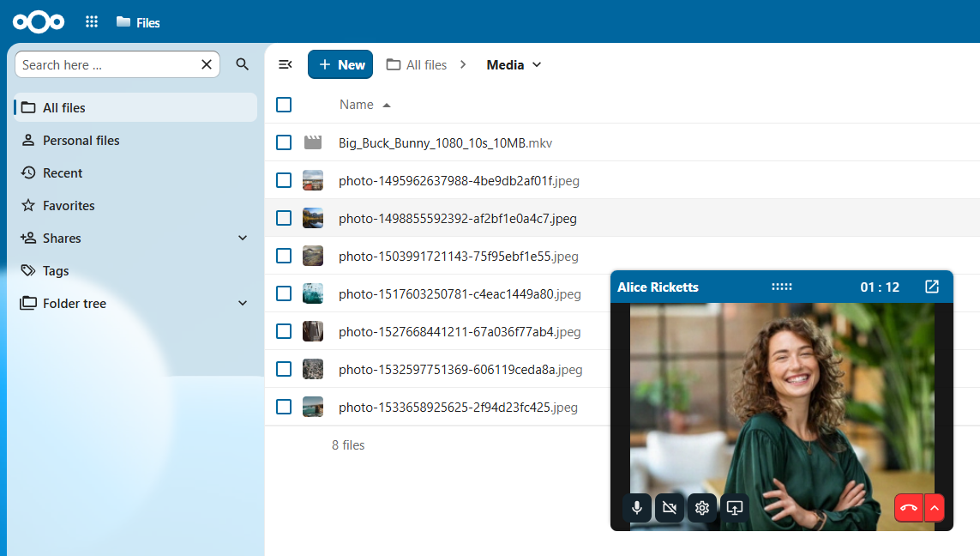980x556 pixels.
Task: Click the search magnifier icon
Action: coord(243,64)
